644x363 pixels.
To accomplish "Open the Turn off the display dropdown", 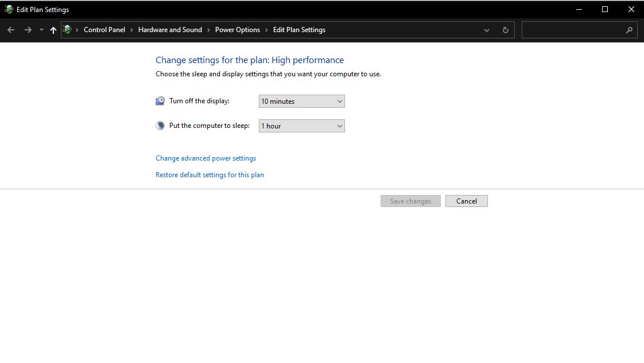I will [x=301, y=102].
